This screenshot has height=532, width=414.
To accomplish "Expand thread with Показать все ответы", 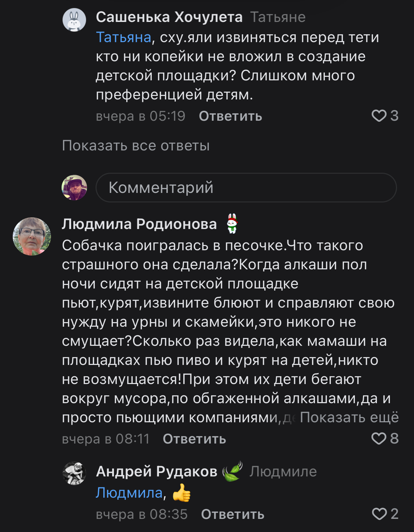I will coord(136,145).
